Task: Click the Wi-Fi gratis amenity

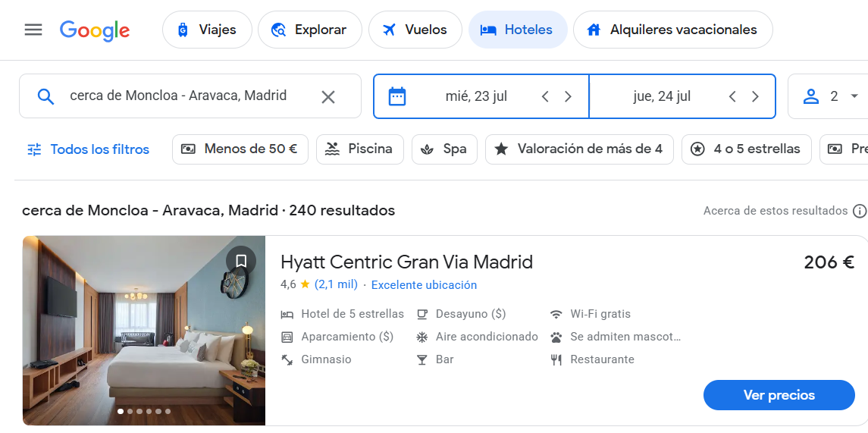Action: pyautogui.click(x=591, y=315)
